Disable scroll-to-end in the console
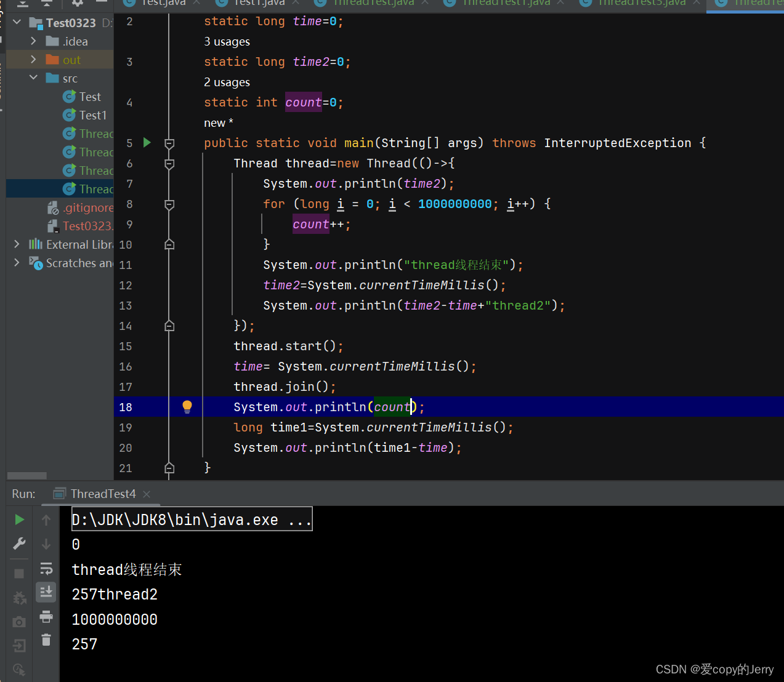 click(46, 592)
